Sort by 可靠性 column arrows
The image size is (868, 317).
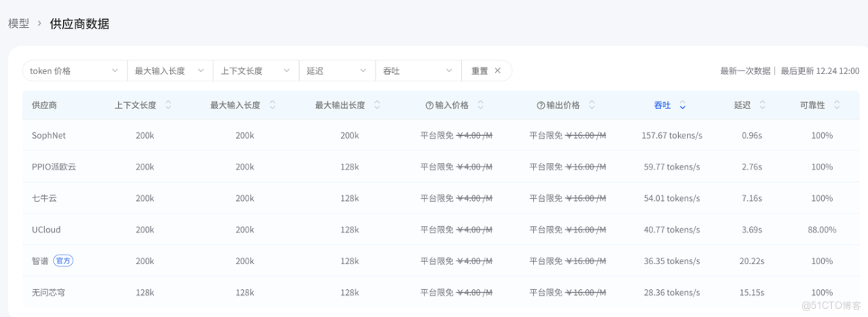pos(837,105)
